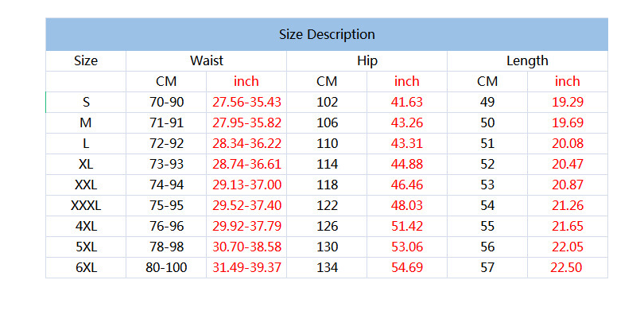Select the Waist column header
The image size is (644, 311).
[x=206, y=60]
